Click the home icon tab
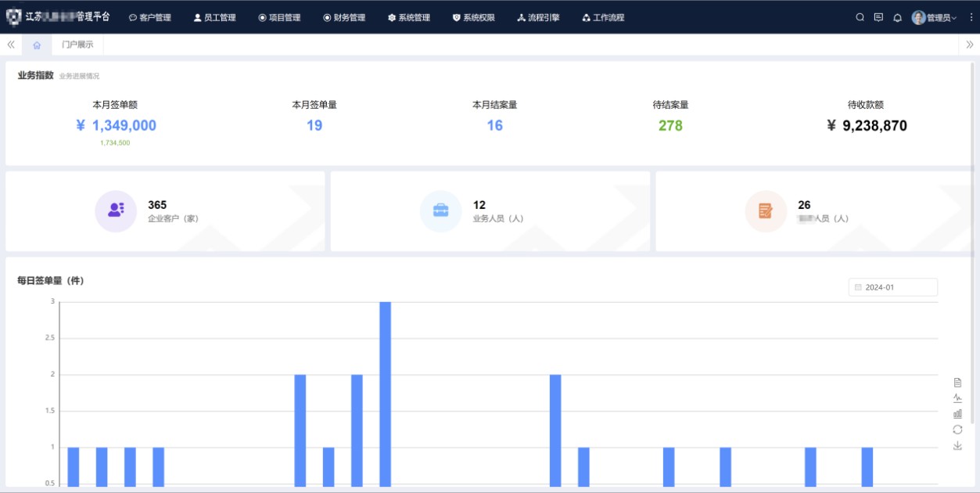980x493 pixels. 37,45
